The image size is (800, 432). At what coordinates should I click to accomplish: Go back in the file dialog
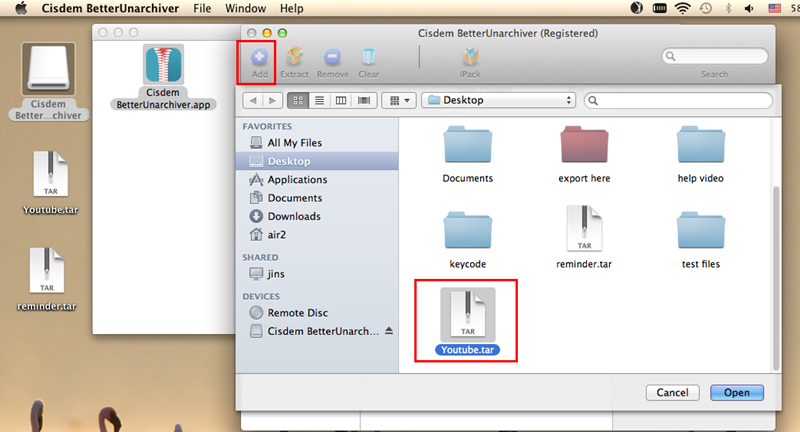pos(253,100)
